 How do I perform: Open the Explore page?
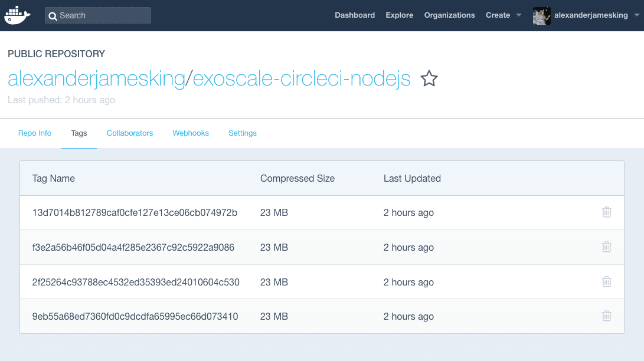tap(400, 15)
